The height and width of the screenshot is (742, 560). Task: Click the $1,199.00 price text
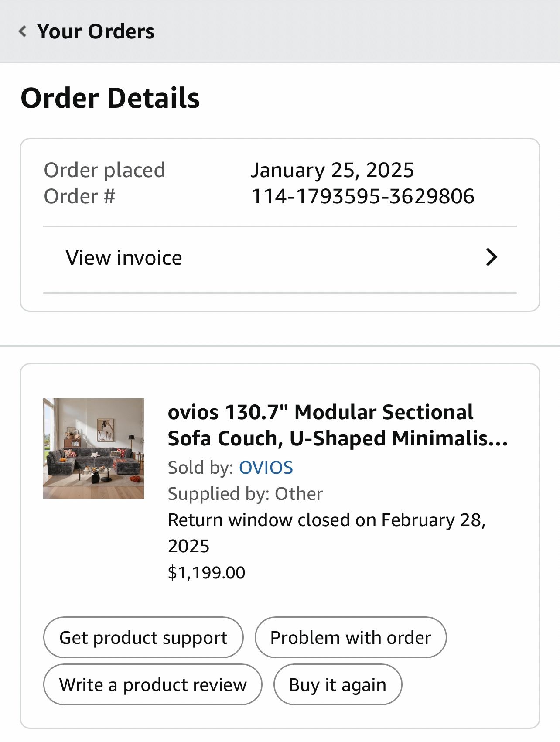pyautogui.click(x=206, y=572)
